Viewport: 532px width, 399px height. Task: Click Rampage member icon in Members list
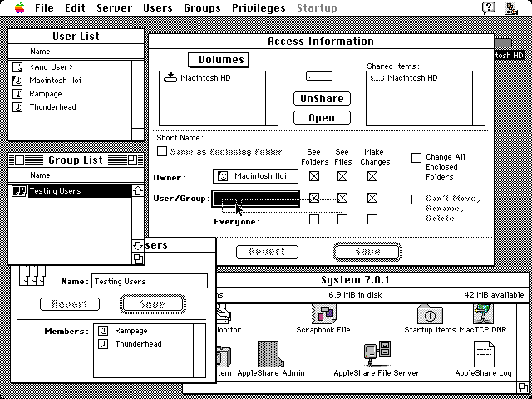(x=103, y=331)
